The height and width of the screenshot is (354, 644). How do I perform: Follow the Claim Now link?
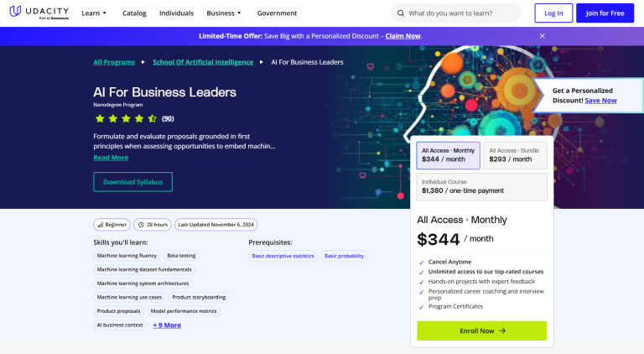click(402, 36)
